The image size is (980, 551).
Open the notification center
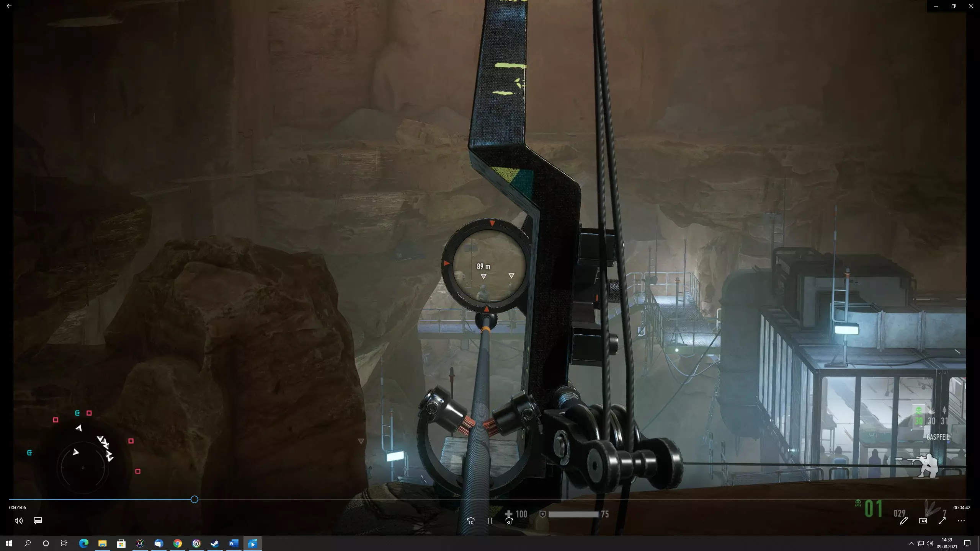click(967, 543)
